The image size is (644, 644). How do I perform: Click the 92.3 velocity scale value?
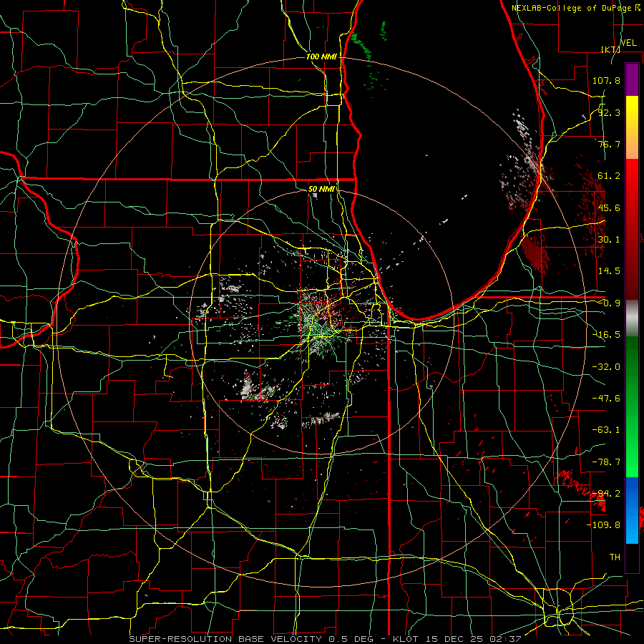coord(609,112)
